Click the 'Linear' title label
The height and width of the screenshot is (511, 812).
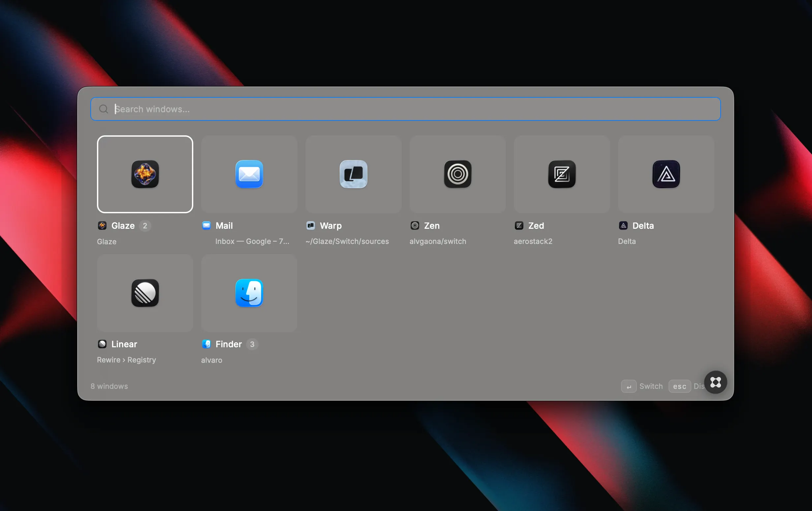pyautogui.click(x=124, y=344)
